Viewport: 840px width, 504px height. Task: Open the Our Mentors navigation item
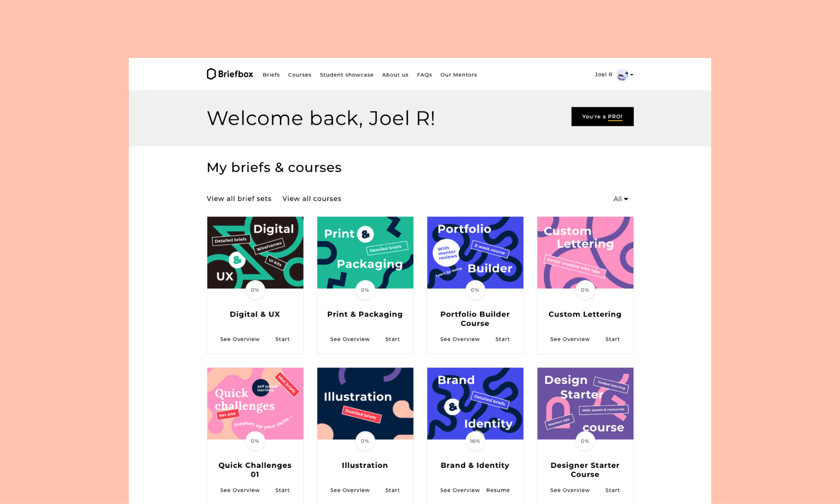[459, 75]
